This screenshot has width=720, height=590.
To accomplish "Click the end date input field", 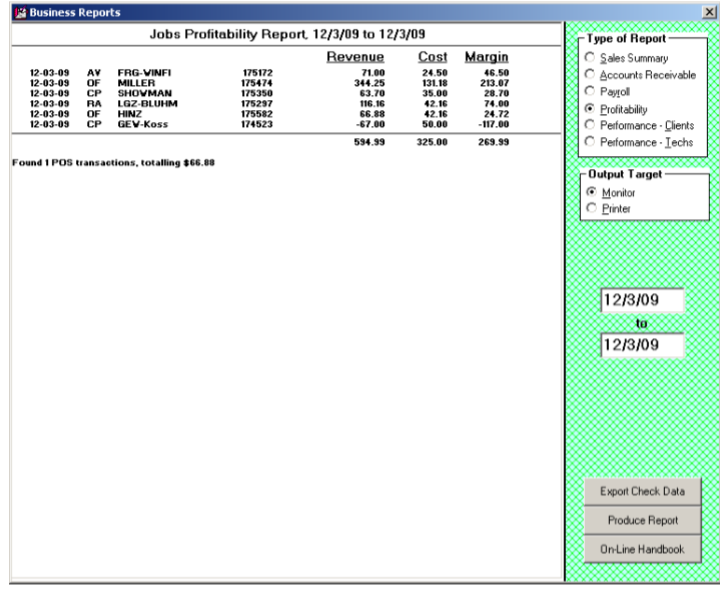I will click(642, 345).
